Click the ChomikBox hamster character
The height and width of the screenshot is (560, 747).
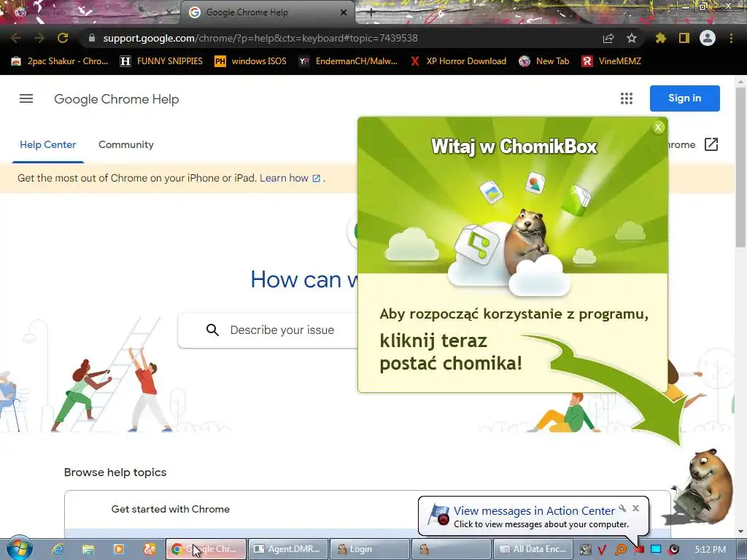(701, 486)
